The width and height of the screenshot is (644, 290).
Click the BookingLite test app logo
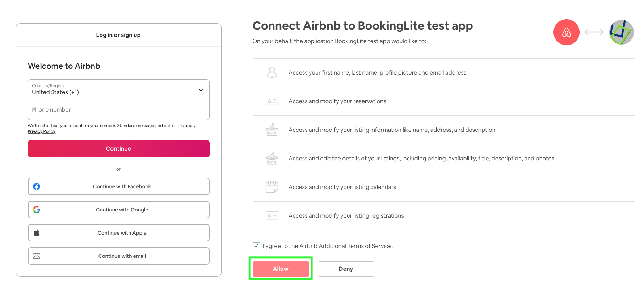point(621,32)
